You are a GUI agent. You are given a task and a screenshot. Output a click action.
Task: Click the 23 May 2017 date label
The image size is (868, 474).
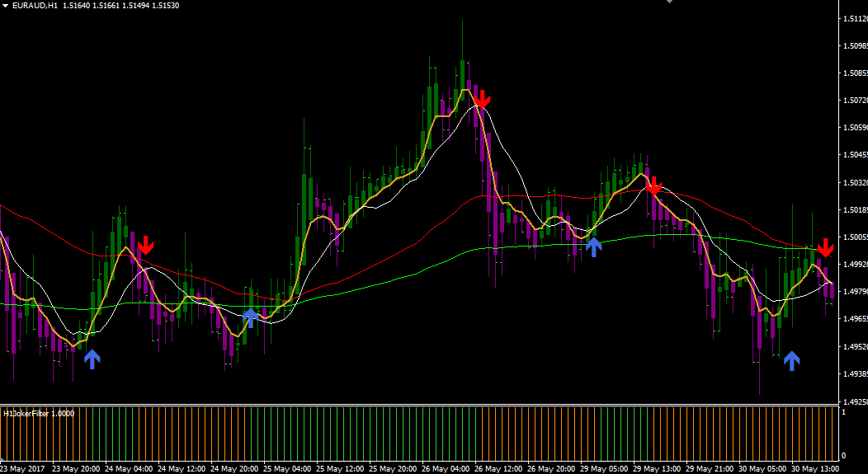coord(24,468)
